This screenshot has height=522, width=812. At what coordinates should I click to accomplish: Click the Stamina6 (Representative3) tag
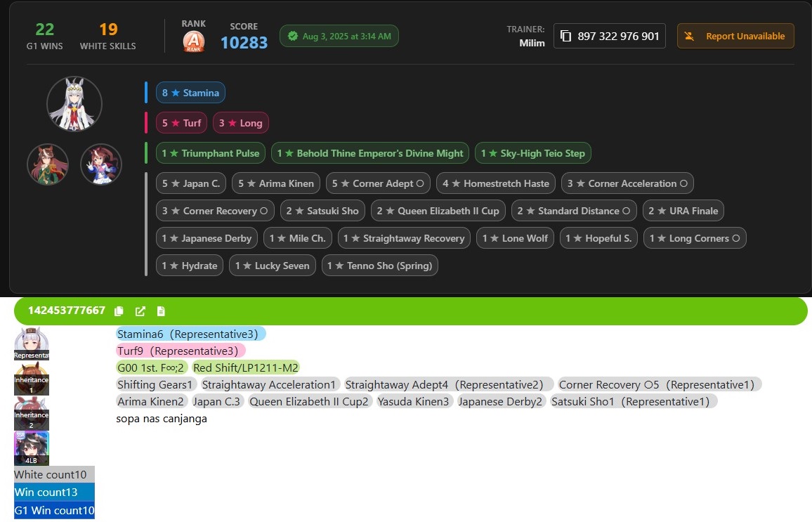coord(190,334)
